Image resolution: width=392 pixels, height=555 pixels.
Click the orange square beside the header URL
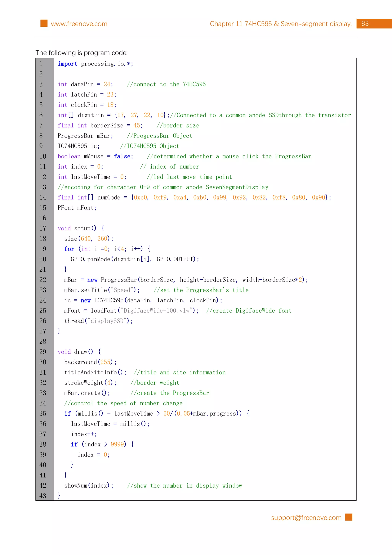[x=44, y=23]
